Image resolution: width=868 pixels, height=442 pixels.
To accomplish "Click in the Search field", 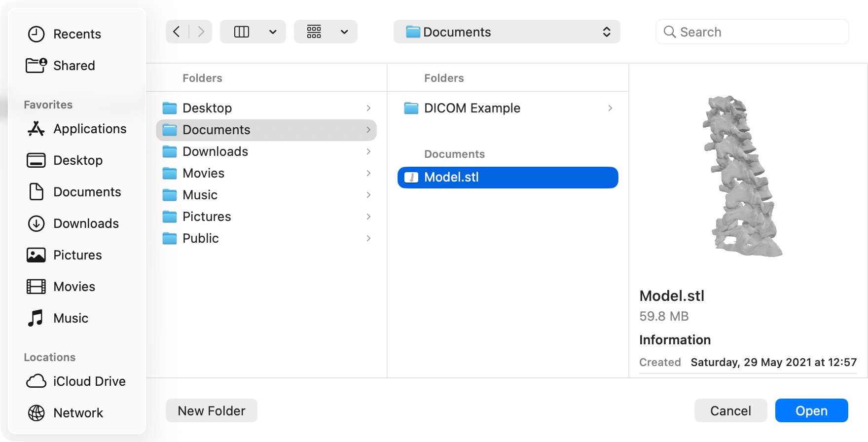I will tap(752, 32).
